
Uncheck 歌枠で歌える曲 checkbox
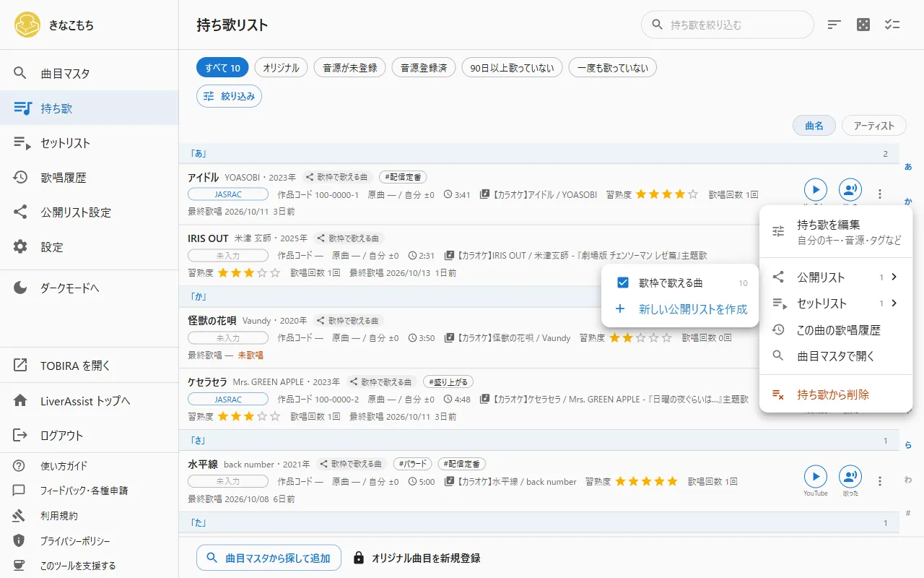click(623, 282)
